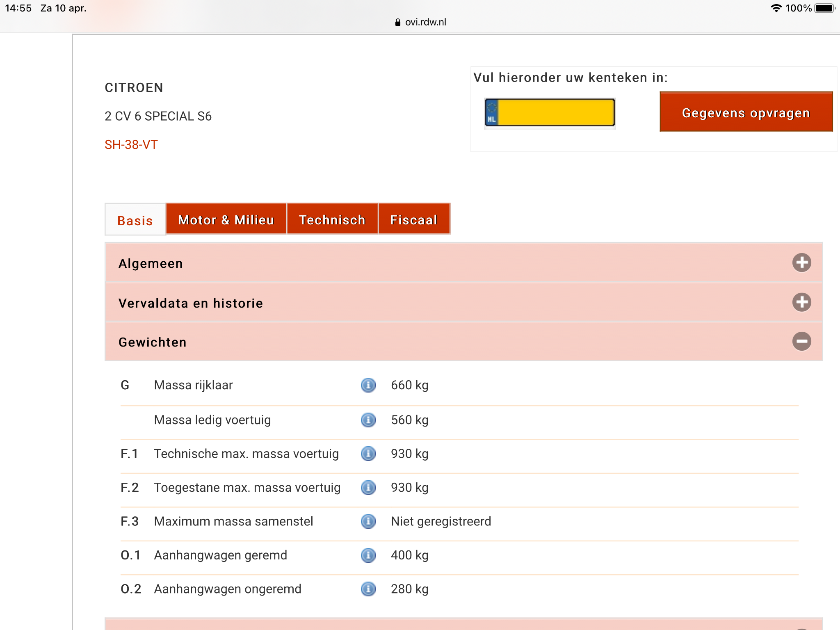Select the Basis tab
Viewport: 840px width, 630px height.
coord(135,220)
